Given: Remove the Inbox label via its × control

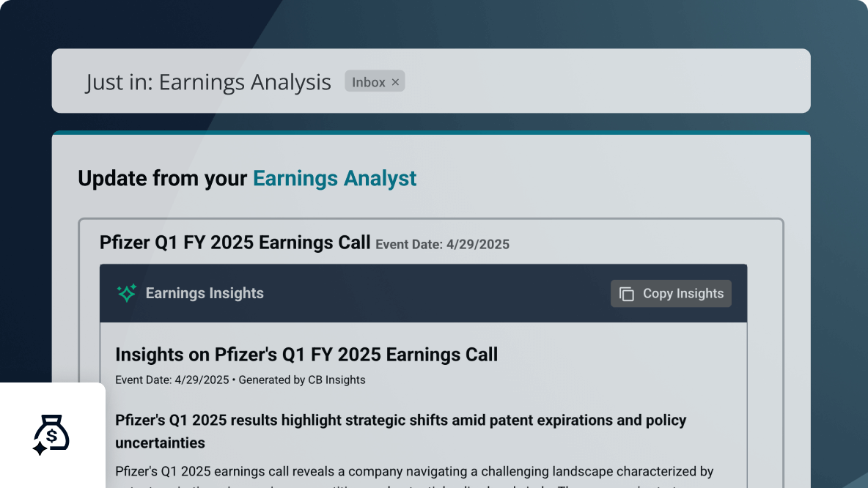Looking at the screenshot, I should [x=395, y=81].
